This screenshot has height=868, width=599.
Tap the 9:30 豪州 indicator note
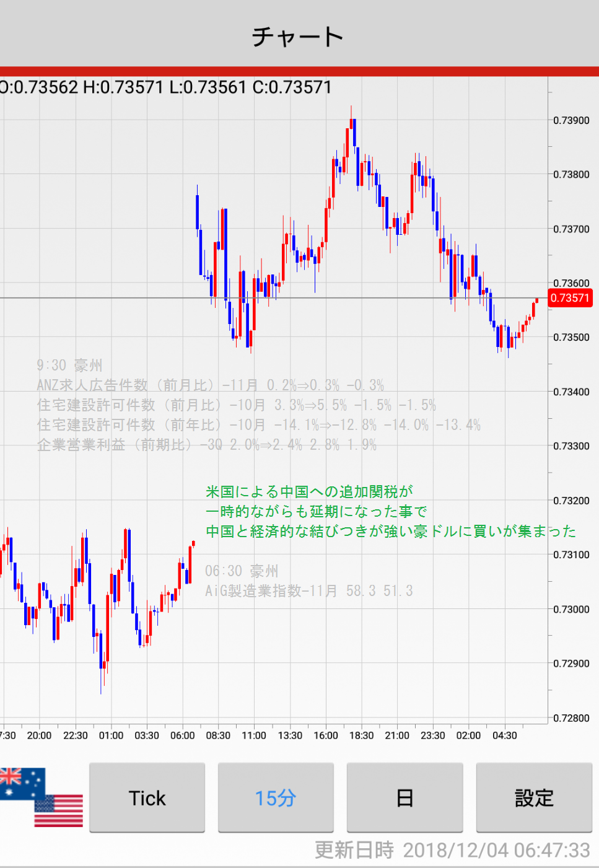[69, 366]
